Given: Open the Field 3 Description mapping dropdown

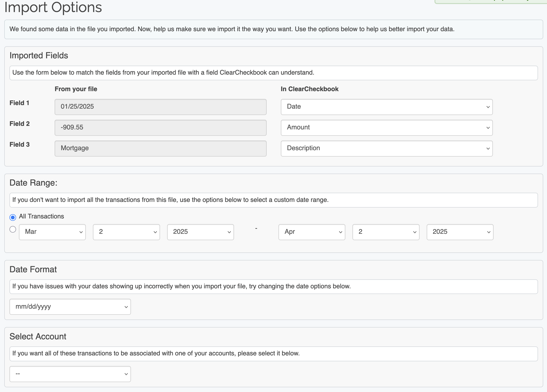Looking at the screenshot, I should [x=386, y=148].
